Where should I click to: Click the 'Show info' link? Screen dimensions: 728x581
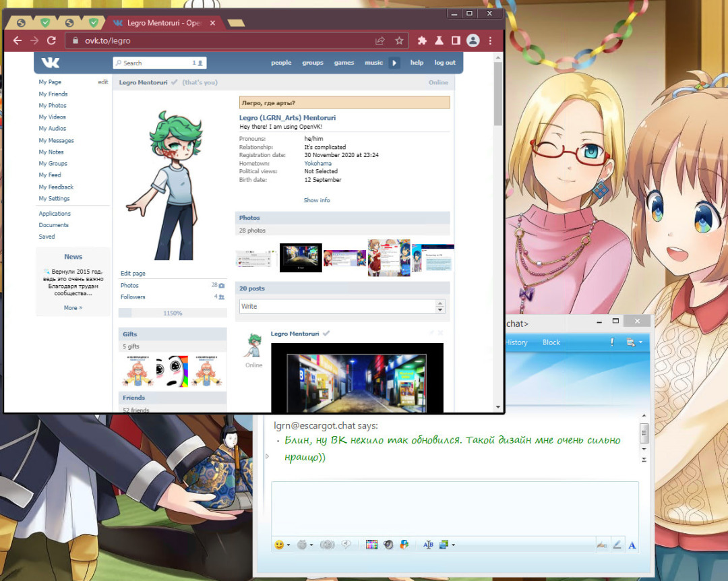point(317,200)
